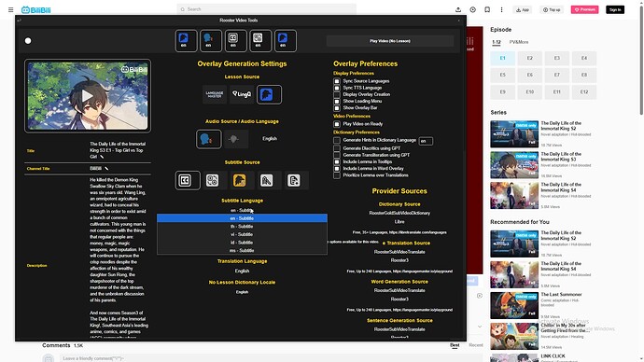Viewport: 644px width, 362px height.
Task: Pick the yellow rooster subtitle source icon
Action: (x=240, y=180)
